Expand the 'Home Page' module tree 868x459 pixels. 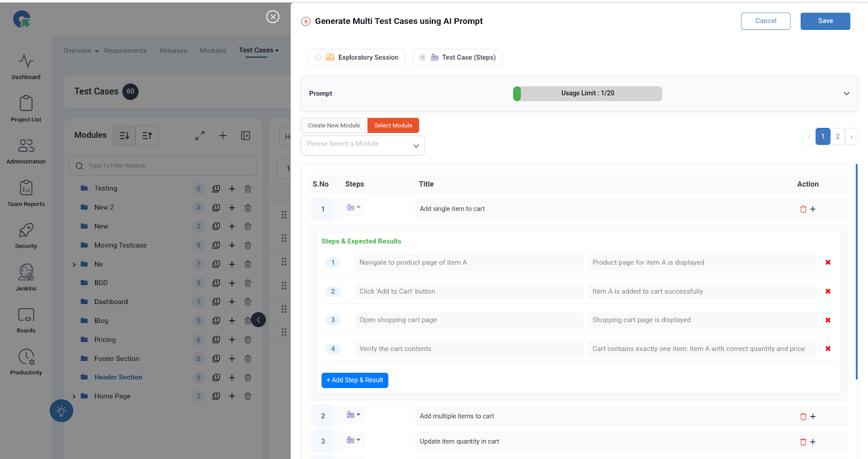(x=74, y=397)
